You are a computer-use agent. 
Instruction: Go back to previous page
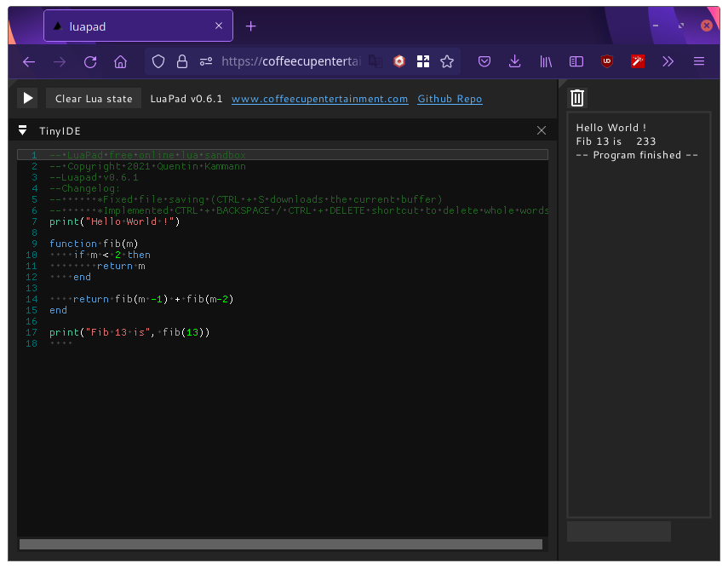point(29,62)
